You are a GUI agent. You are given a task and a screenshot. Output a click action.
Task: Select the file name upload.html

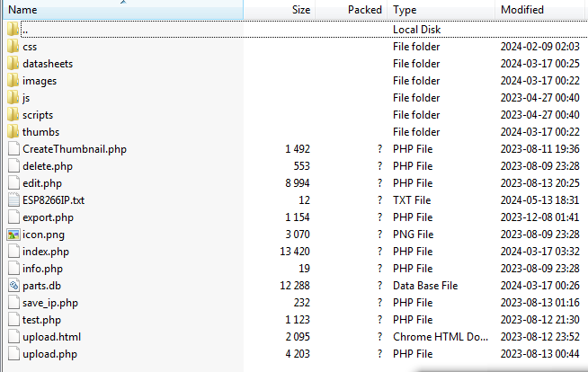coord(52,337)
